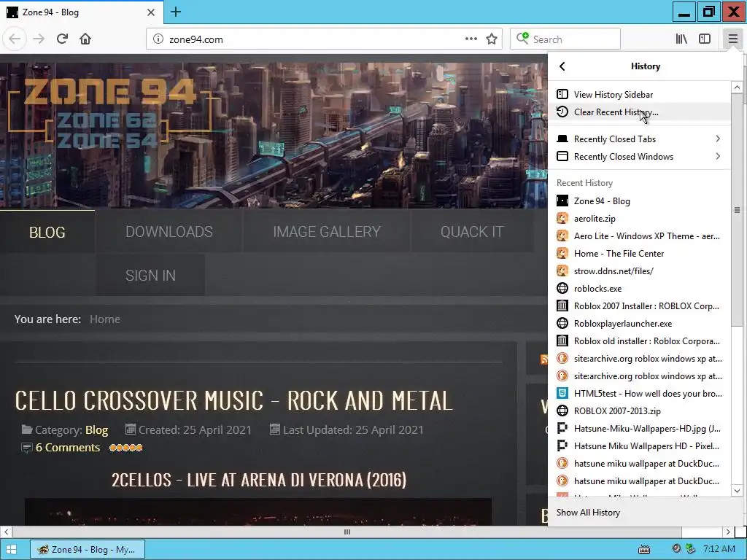Reload the zone94.com page

(62, 39)
